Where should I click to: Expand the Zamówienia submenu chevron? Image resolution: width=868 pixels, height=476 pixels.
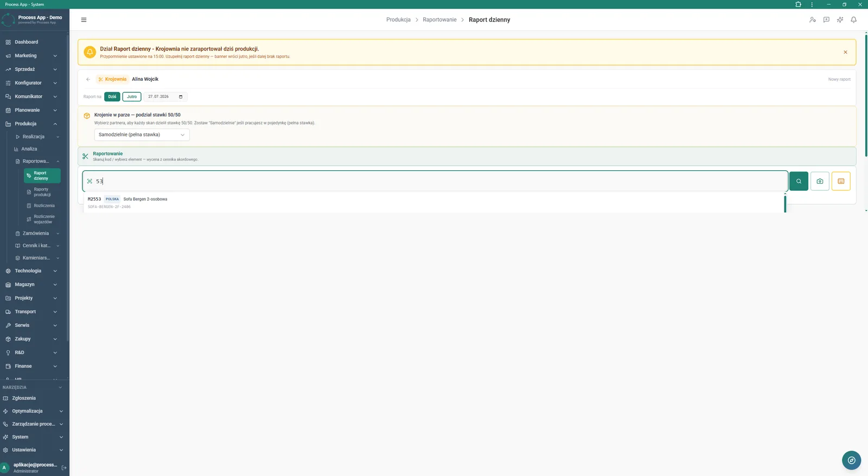point(58,234)
